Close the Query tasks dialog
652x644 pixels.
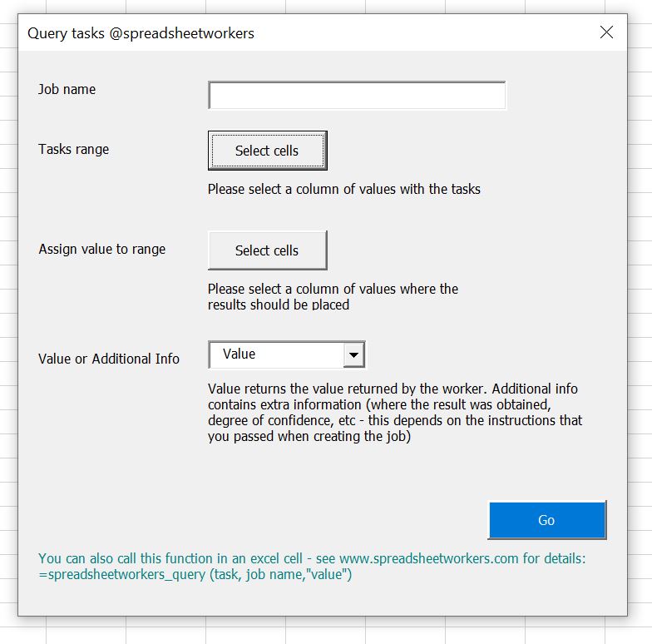tap(606, 33)
